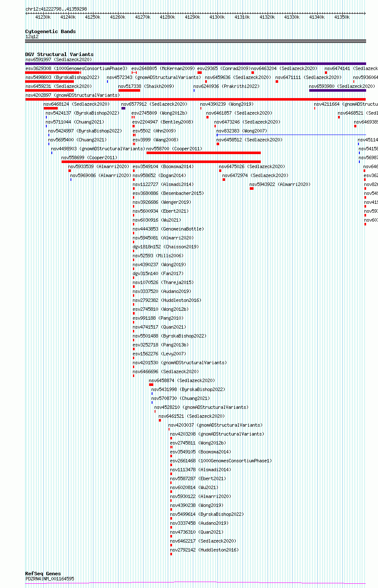Select nsv4390239 (Wong2019) label
This screenshot has height=588, width=378.
coord(227,104)
